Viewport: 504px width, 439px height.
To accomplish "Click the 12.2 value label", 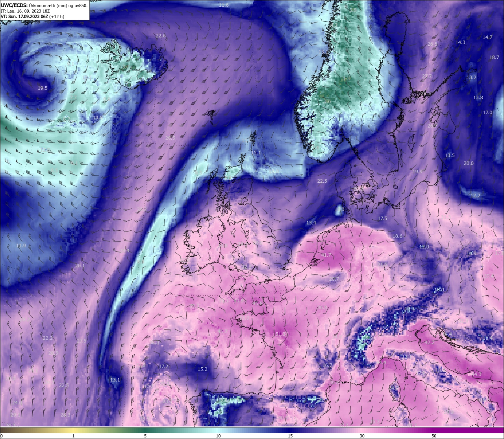I will click(475, 196).
